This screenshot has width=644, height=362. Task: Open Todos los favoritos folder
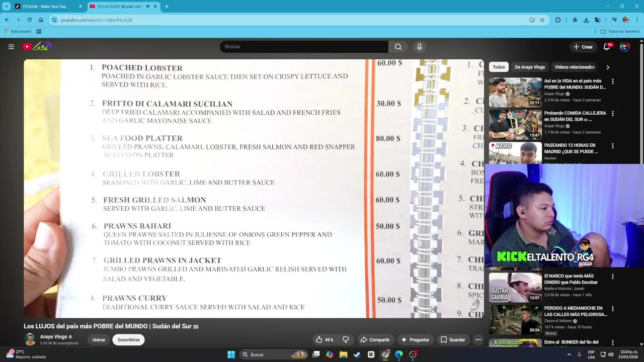tap(620, 31)
